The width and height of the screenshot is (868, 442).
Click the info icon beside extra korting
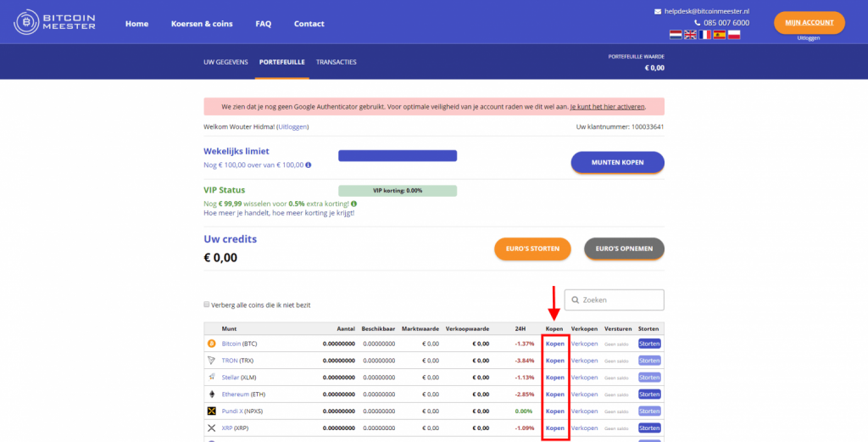[x=353, y=204]
